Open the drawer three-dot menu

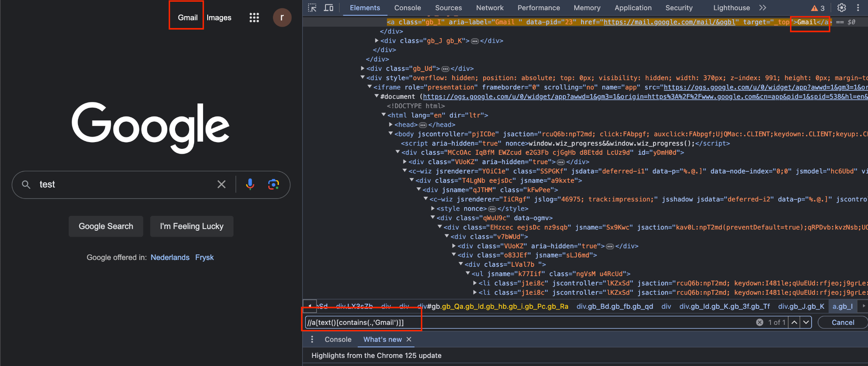pos(312,339)
